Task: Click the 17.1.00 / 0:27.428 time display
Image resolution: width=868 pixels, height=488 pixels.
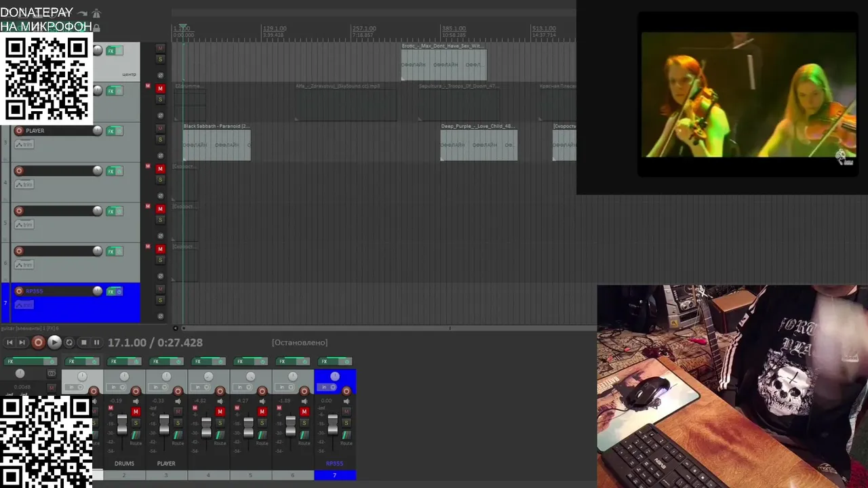Action: 155,343
